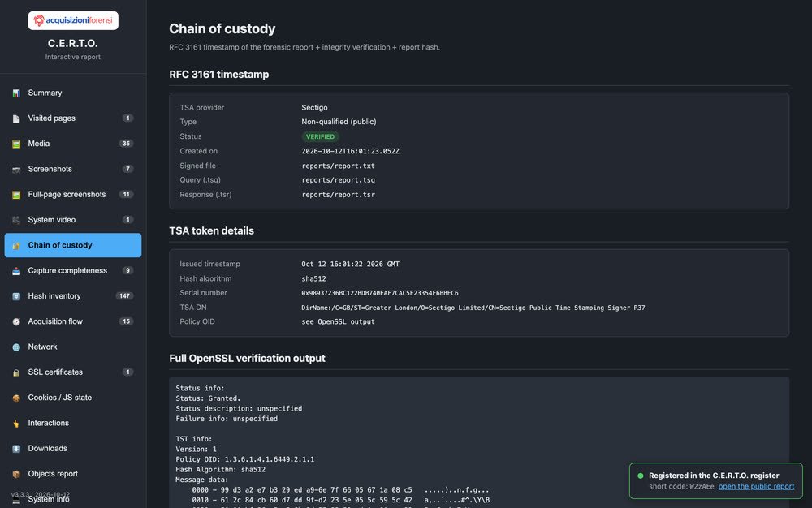
Task: Open the Network section
Action: coord(73,346)
